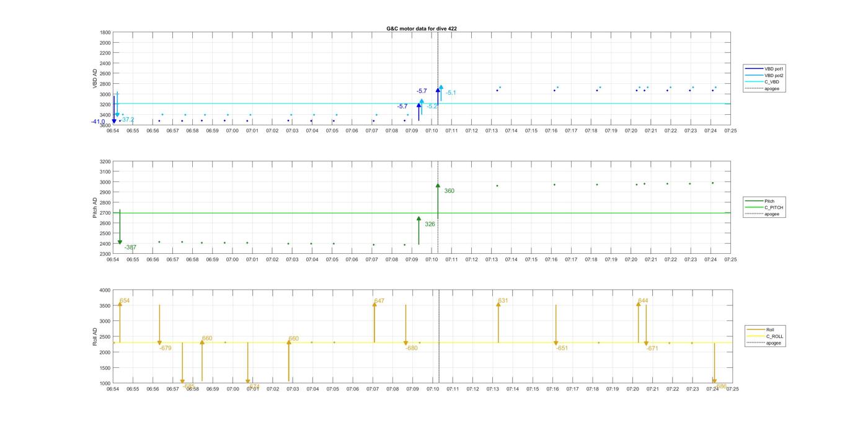Click the '-387' pitch data label
868x430 pixels.
coord(130,247)
